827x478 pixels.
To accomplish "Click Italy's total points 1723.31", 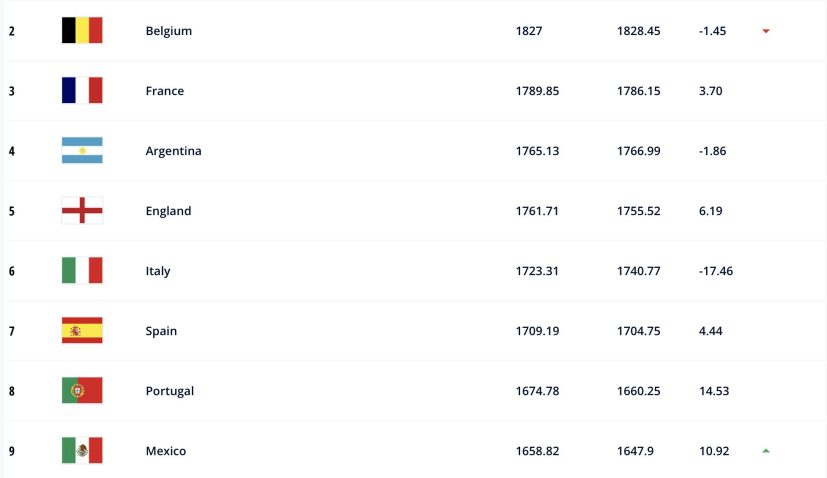I will pos(537,271).
